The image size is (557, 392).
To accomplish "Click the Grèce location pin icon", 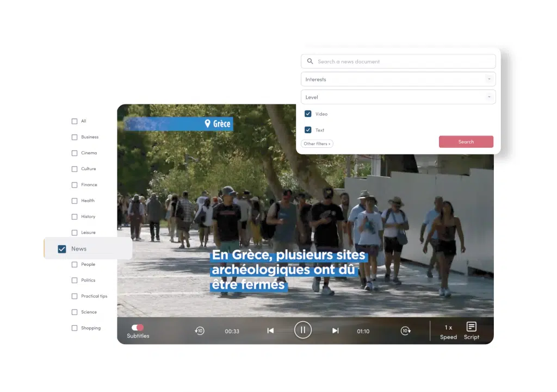I will [207, 123].
